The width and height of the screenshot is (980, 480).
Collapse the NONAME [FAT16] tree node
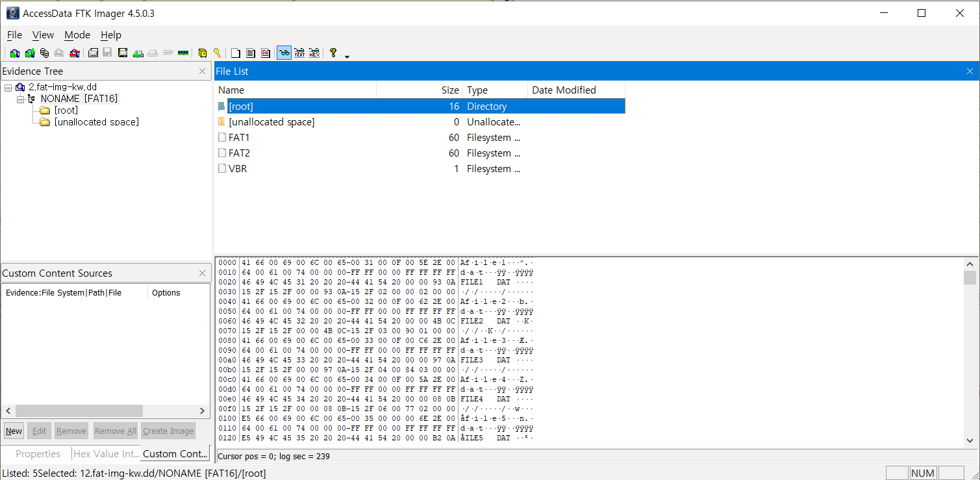click(x=20, y=99)
